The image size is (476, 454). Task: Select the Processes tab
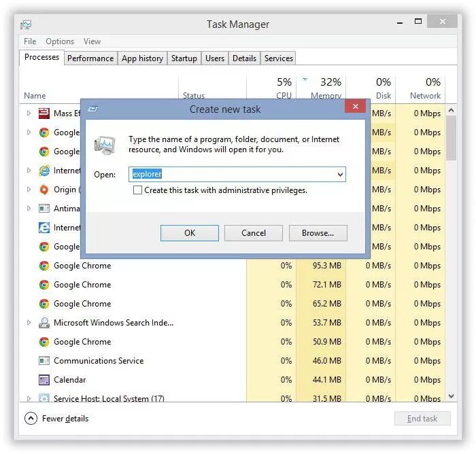click(x=41, y=57)
